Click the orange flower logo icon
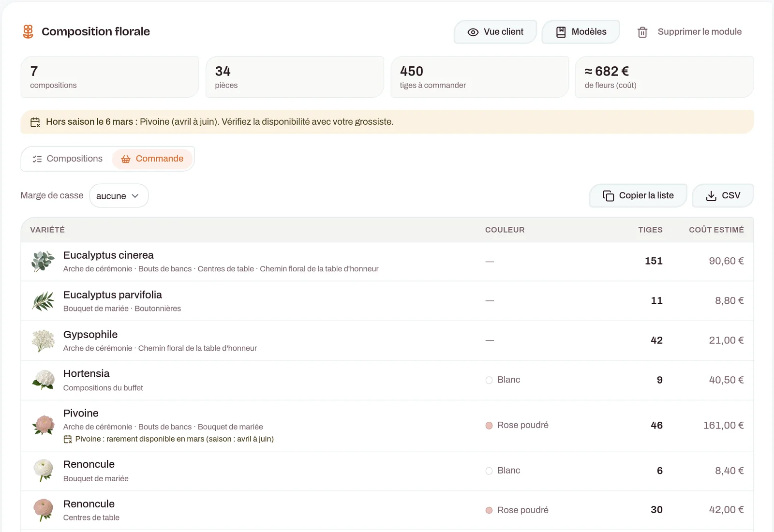This screenshot has width=774, height=532. tap(28, 32)
